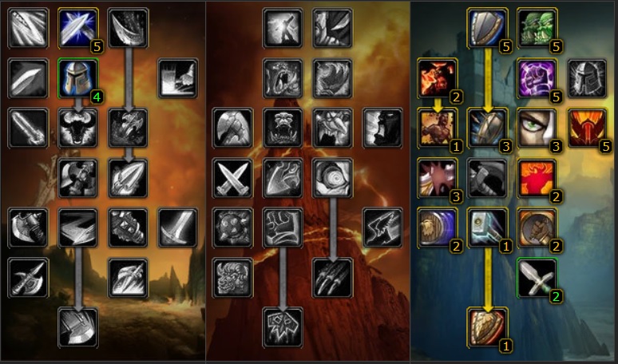Click the flexing muscular man talent icon

(437, 128)
